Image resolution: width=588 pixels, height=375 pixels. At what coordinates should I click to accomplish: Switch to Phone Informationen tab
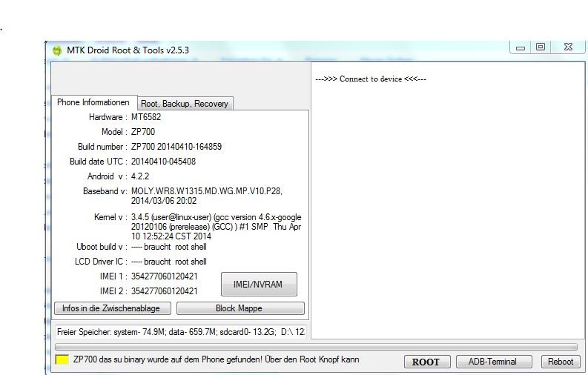tap(93, 102)
